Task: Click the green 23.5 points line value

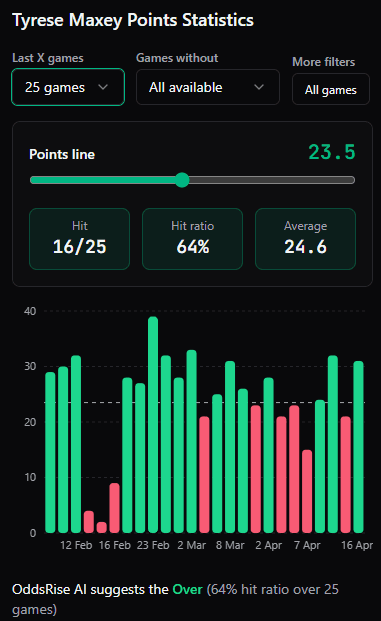Action: coord(332,152)
